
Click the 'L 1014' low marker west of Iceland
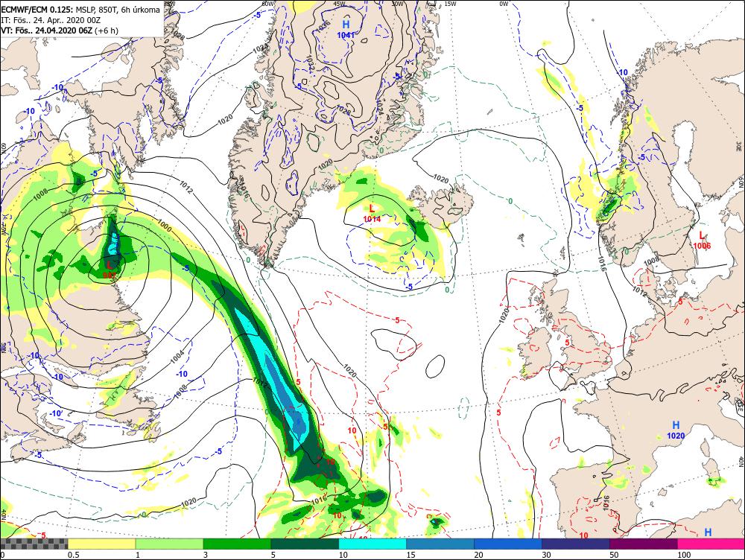coord(372,213)
